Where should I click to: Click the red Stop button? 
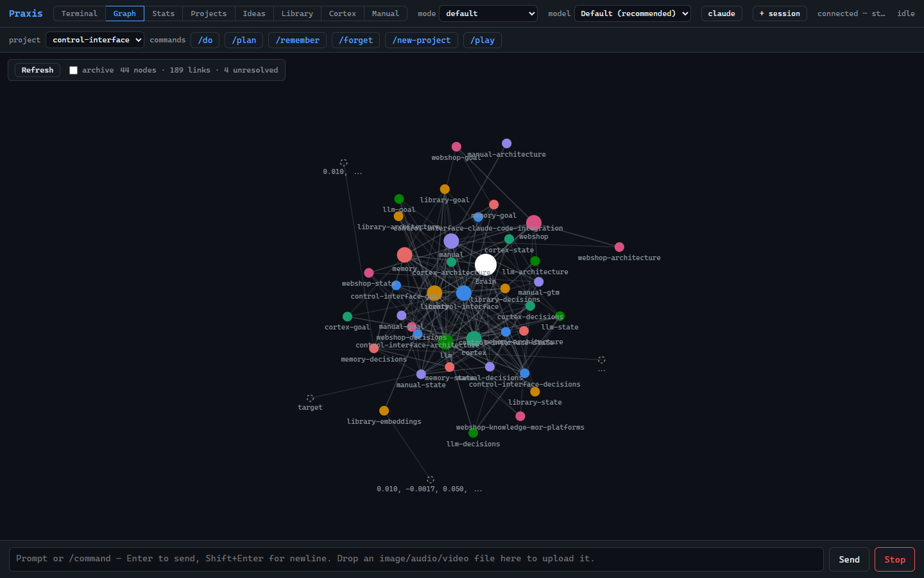894,559
